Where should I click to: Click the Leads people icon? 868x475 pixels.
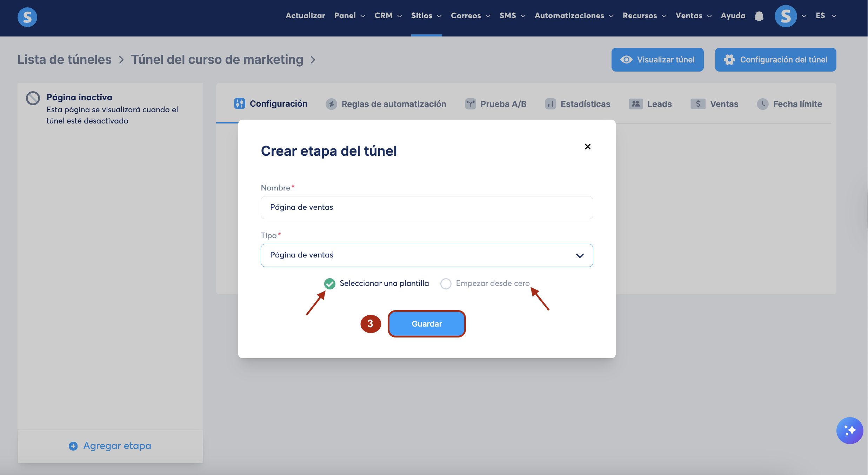pyautogui.click(x=635, y=104)
